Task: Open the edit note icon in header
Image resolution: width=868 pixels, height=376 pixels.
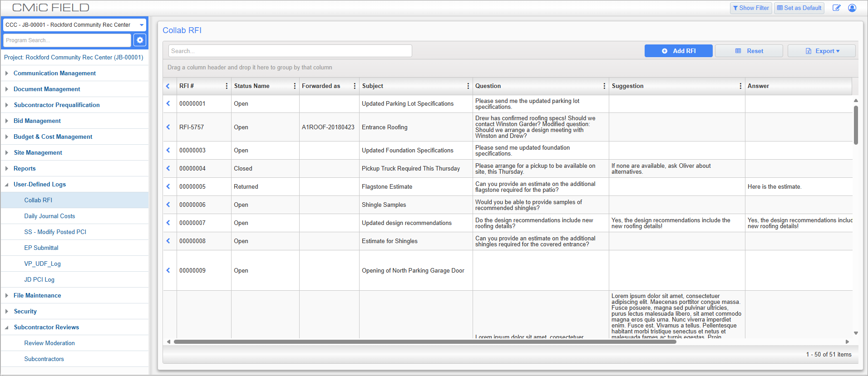Action: pos(836,8)
